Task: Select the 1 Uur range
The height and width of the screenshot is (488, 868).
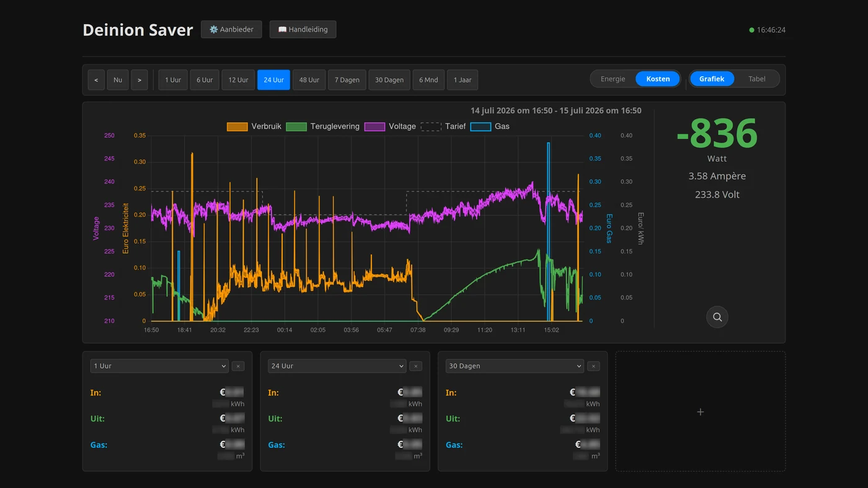Action: (173, 80)
